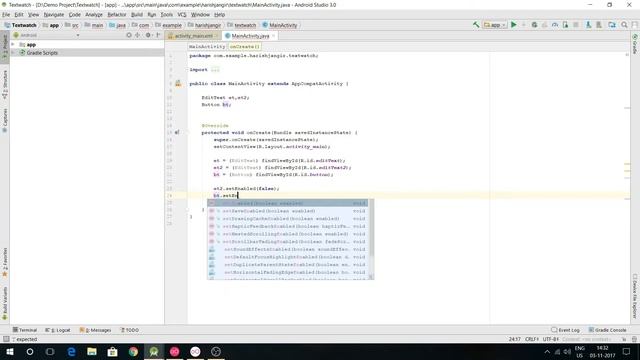The height and width of the screenshot is (360, 640).
Task: Open the TODO tool window
Action: (130, 330)
